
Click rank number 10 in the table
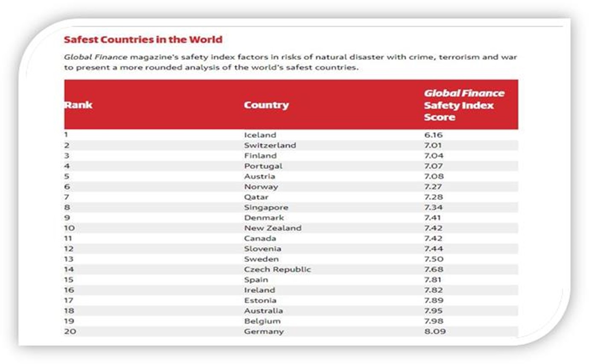pos(69,228)
